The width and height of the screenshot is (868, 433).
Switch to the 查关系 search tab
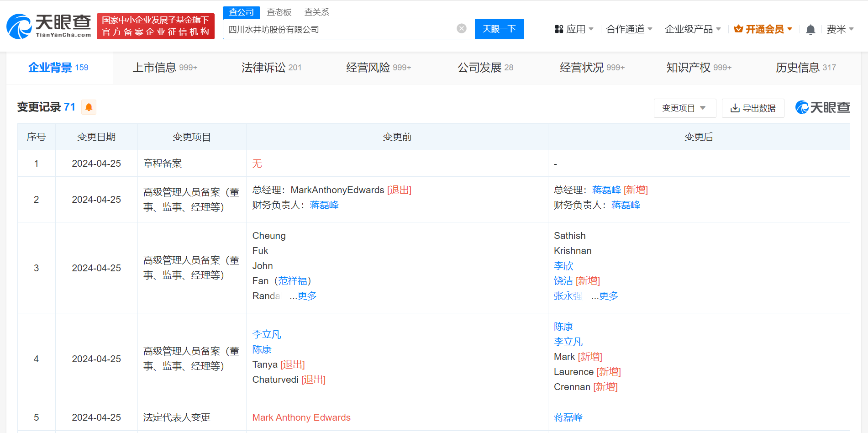click(x=316, y=12)
